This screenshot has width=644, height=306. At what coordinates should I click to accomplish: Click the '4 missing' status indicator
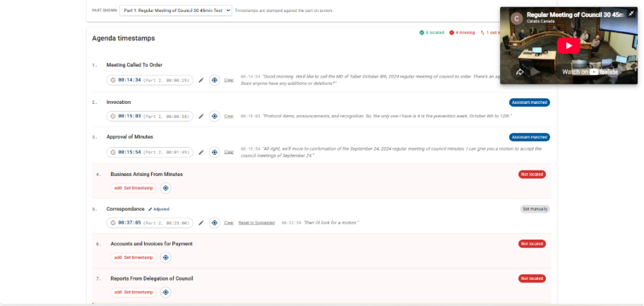(462, 33)
